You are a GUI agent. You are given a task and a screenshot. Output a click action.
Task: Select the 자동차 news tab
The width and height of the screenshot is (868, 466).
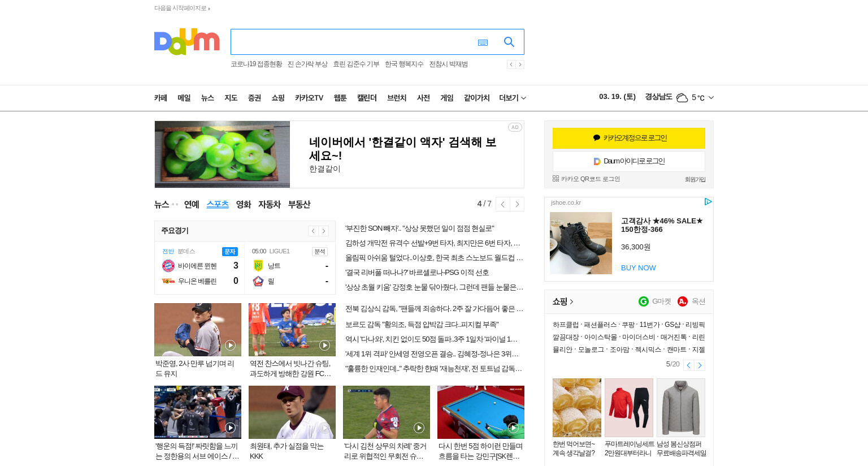point(270,204)
